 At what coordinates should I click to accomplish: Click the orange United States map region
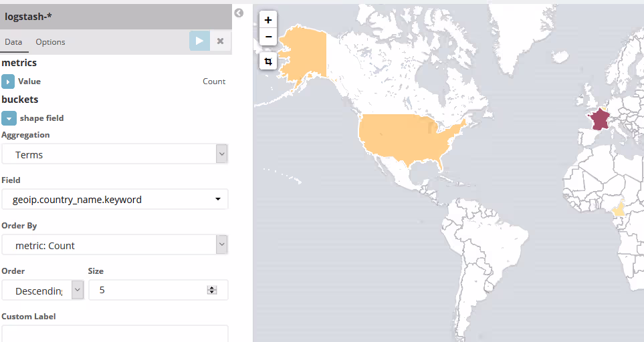tap(401, 137)
